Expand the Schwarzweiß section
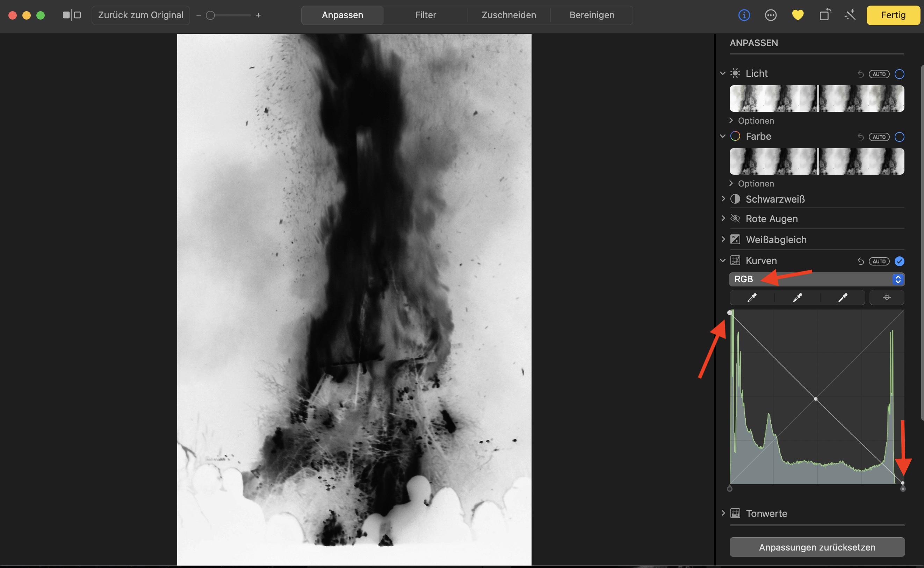The height and width of the screenshot is (568, 924). [x=723, y=199]
